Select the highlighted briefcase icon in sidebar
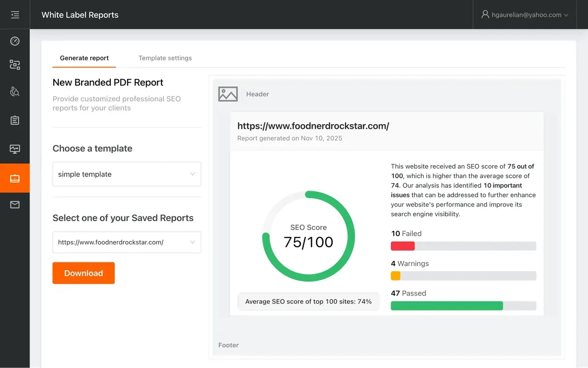The height and width of the screenshot is (368, 588). tap(15, 178)
